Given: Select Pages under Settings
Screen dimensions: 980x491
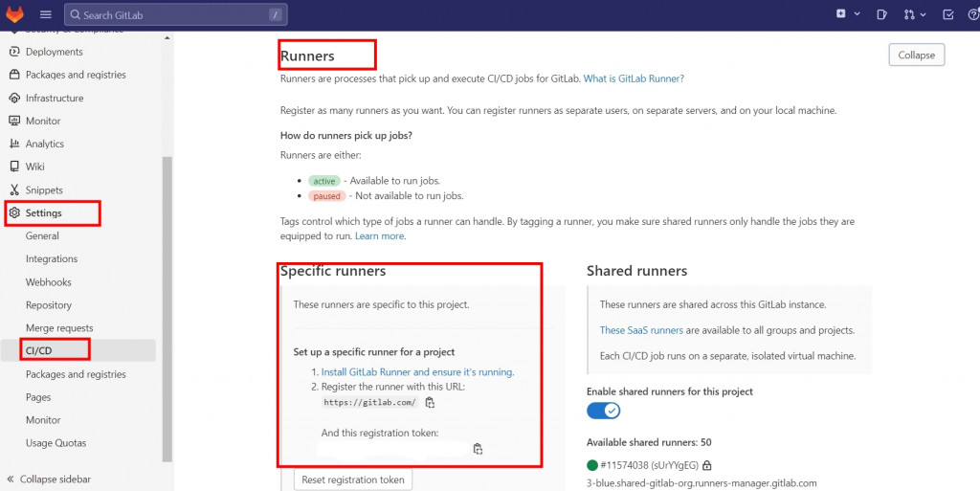Looking at the screenshot, I should tap(38, 397).
